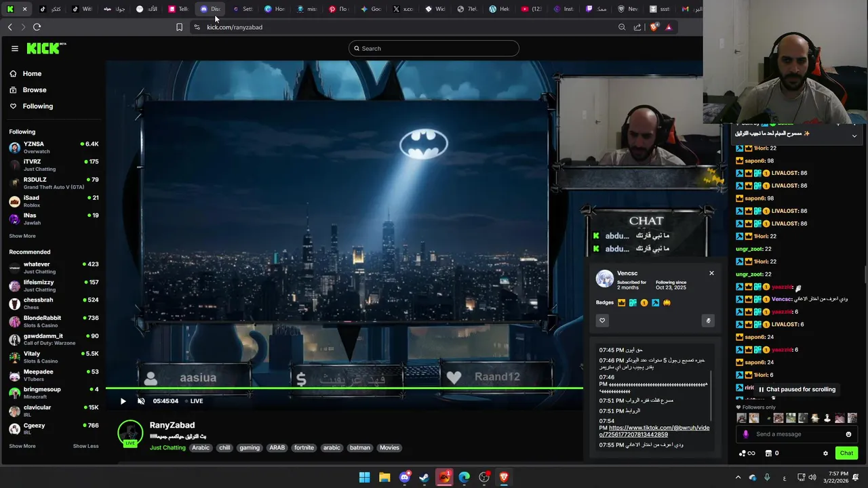Open the emoji picker in chat

(848, 434)
